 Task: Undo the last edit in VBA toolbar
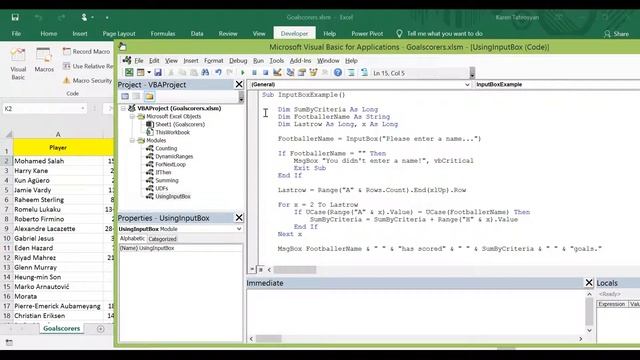(218, 73)
